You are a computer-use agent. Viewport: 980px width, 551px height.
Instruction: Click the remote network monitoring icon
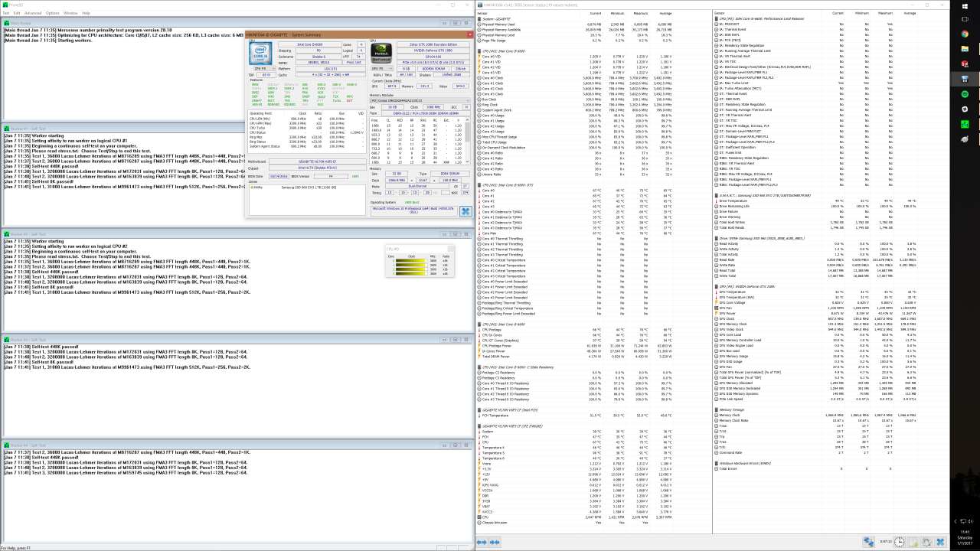pyautogui.click(x=869, y=542)
